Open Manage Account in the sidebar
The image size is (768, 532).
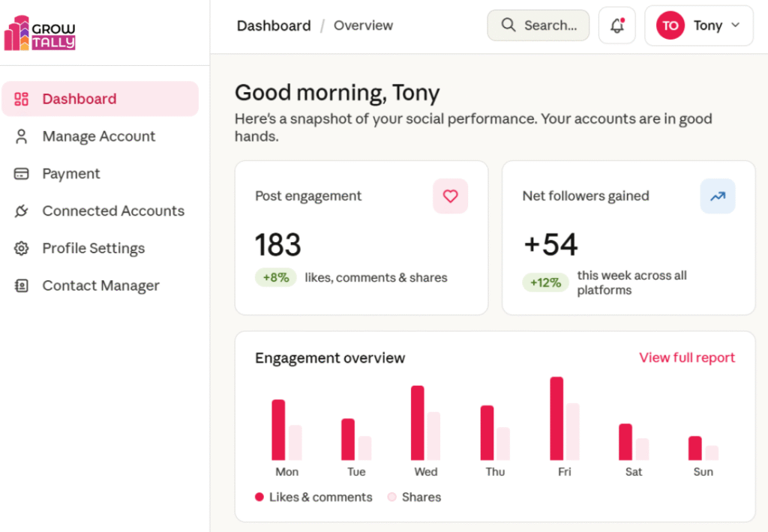pos(100,136)
